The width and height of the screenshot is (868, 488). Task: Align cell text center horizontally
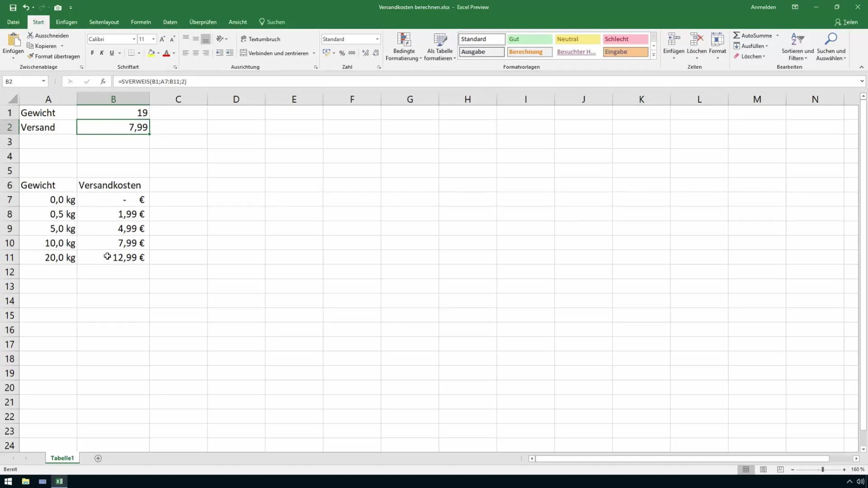click(x=196, y=53)
